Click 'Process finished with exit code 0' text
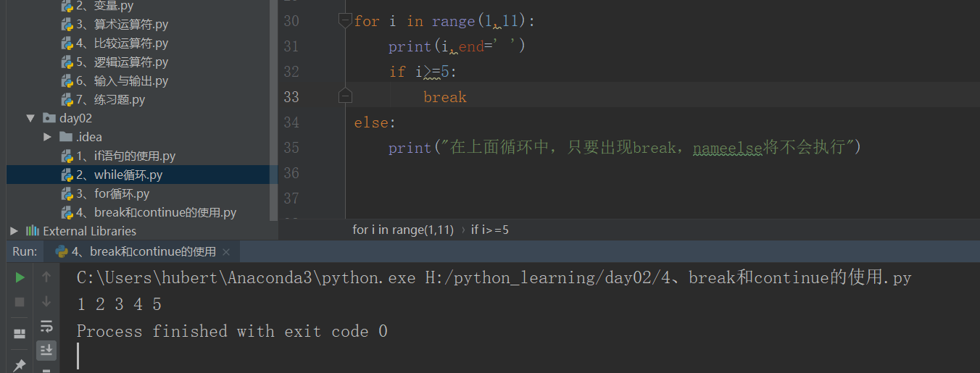The image size is (980, 373). pyautogui.click(x=232, y=331)
